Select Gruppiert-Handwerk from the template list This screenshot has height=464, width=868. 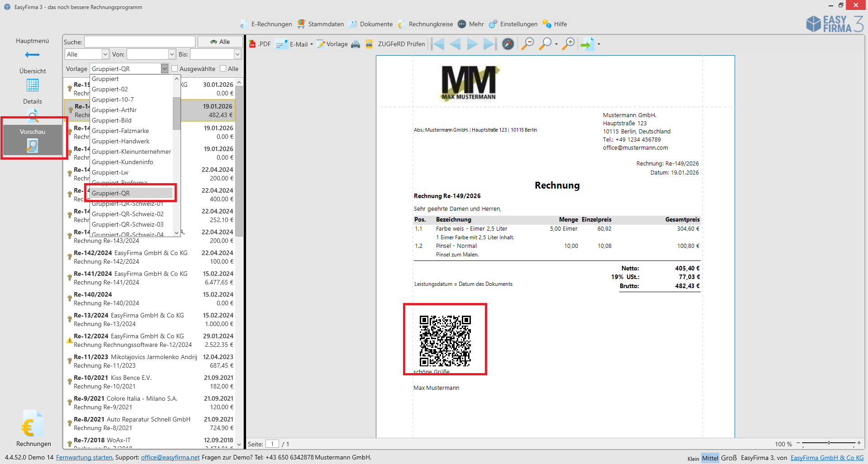tap(120, 141)
